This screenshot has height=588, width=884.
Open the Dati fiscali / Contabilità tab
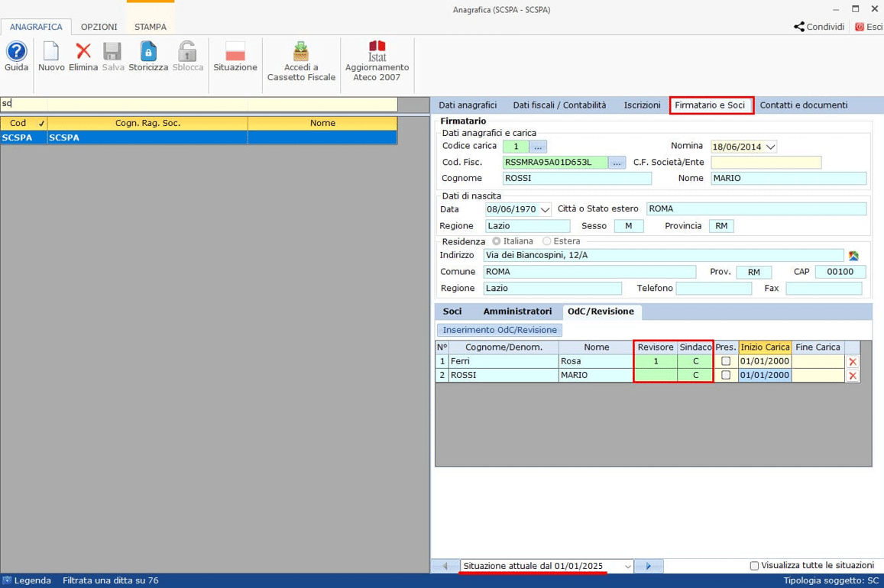pyautogui.click(x=559, y=105)
